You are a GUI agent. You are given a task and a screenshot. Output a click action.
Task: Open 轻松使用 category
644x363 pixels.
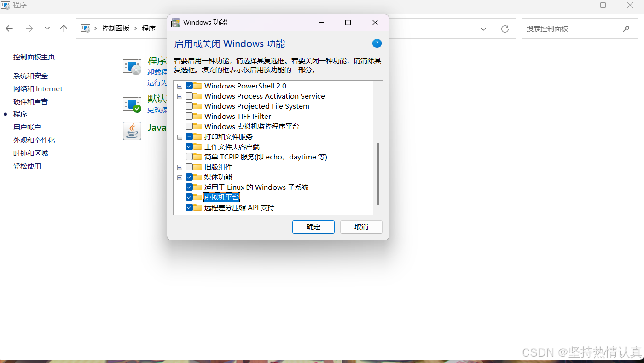tap(27, 166)
